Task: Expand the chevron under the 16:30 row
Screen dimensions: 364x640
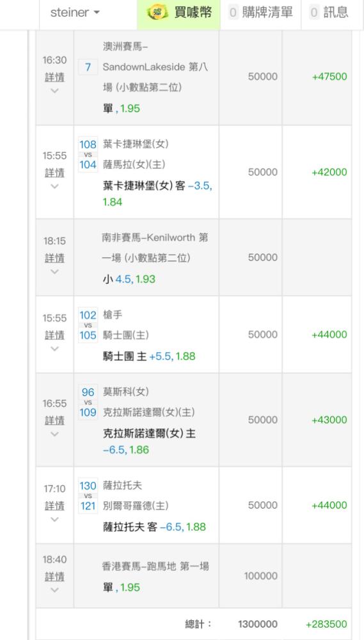Action: click(x=54, y=91)
